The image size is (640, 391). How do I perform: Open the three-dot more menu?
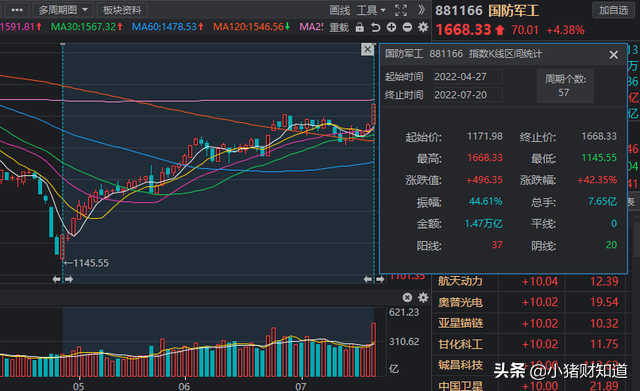click(x=17, y=10)
